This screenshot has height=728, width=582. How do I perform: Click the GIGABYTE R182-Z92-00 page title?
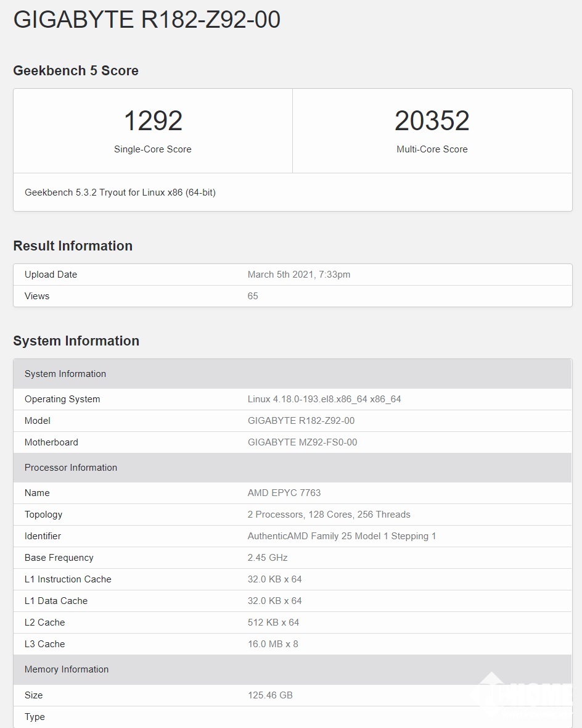coord(147,20)
